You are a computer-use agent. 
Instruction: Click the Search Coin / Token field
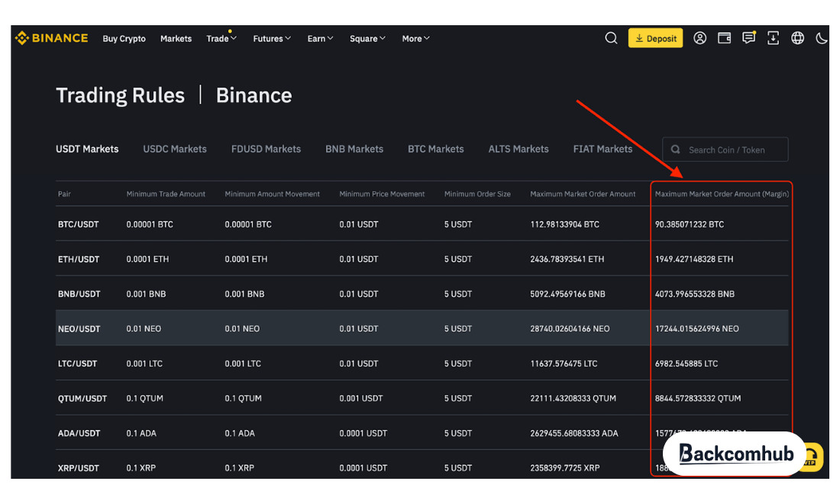(x=725, y=150)
